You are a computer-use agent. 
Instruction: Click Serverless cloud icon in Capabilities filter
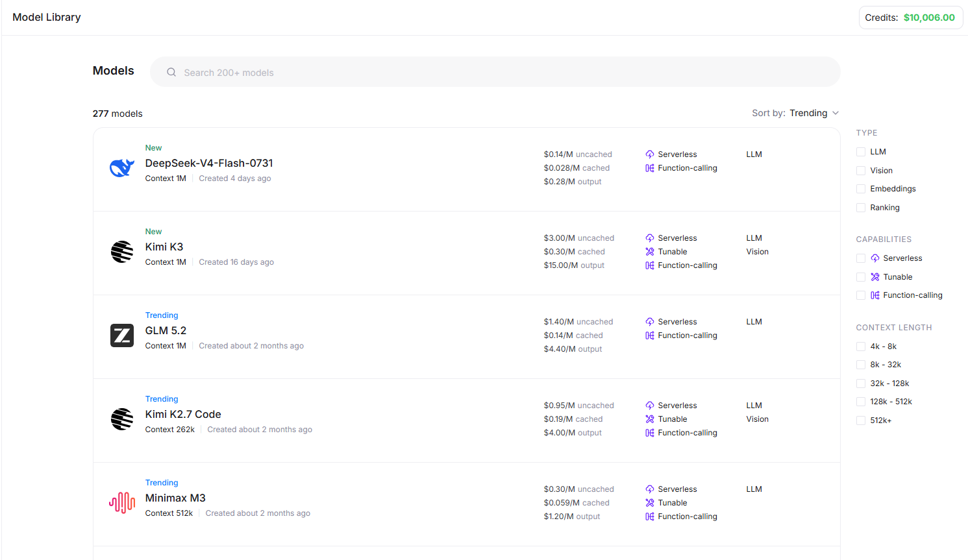point(875,258)
